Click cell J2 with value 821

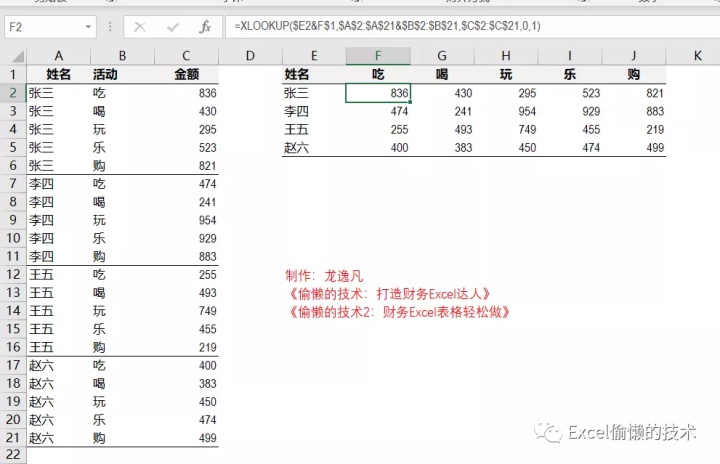point(634,93)
